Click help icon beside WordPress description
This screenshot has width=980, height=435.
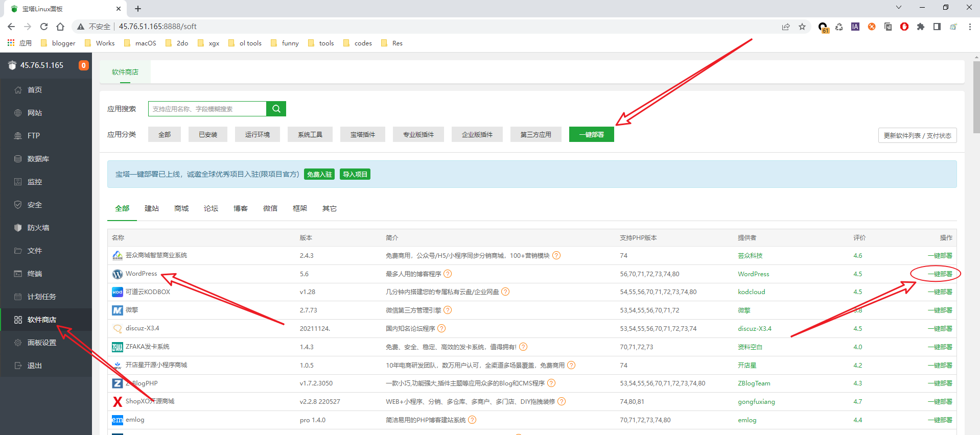click(x=448, y=274)
